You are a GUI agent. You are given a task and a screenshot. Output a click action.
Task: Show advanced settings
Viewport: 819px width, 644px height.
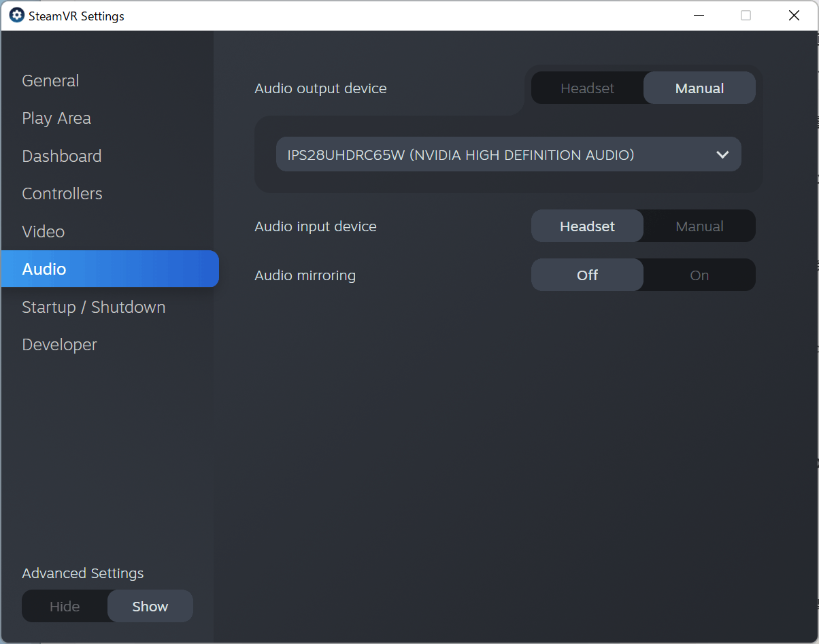click(x=150, y=607)
